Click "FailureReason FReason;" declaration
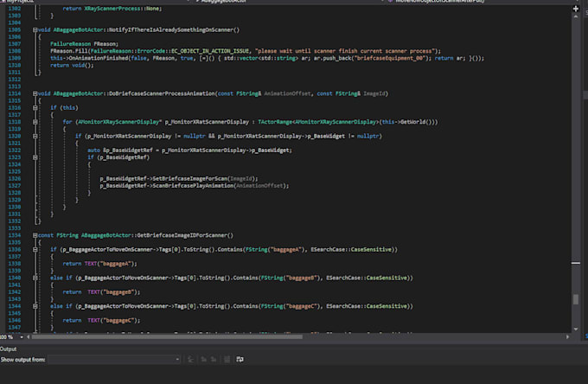Viewport: 588px width, 384px height. 85,44
